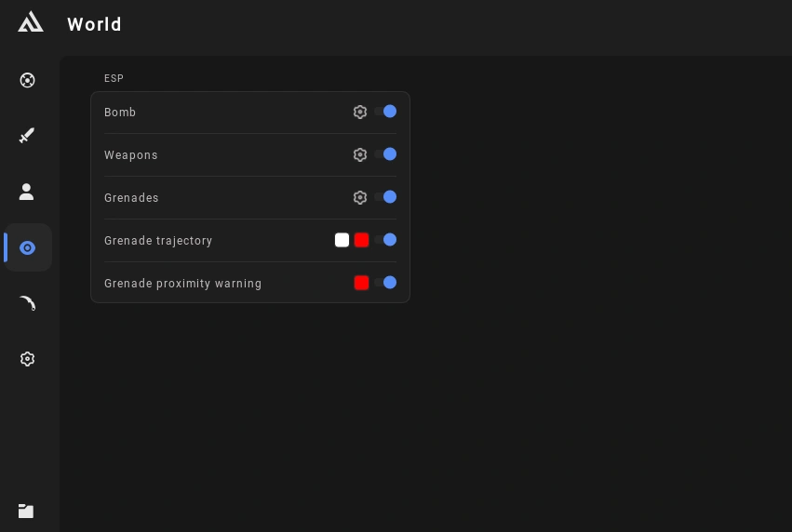Click the Bomb label
Screen dimensions: 792x532
(120, 112)
